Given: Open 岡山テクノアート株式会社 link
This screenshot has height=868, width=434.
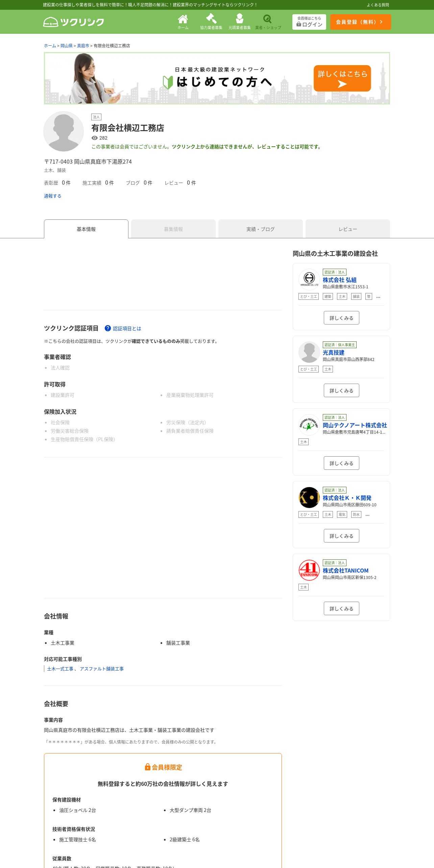Looking at the screenshot, I should click(x=355, y=425).
